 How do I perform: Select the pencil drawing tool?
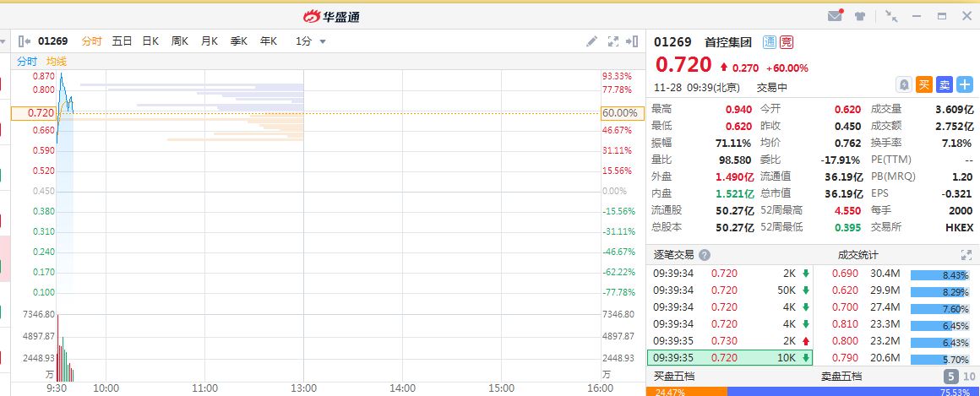[x=592, y=41]
